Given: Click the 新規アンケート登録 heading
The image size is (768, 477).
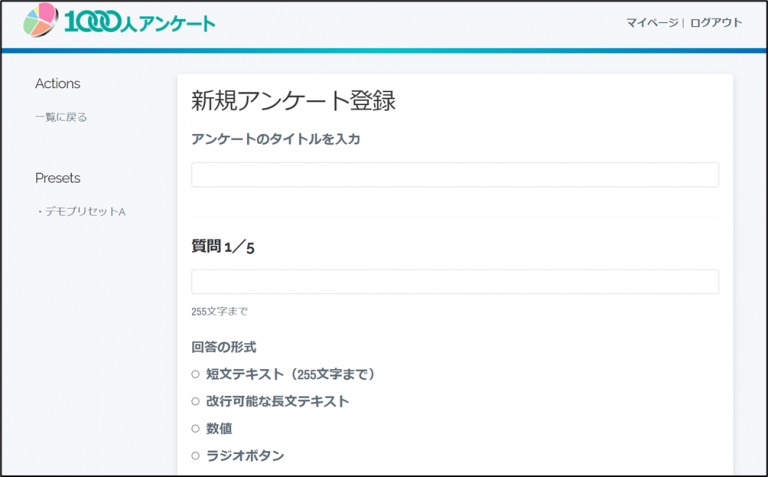Looking at the screenshot, I should point(293,100).
